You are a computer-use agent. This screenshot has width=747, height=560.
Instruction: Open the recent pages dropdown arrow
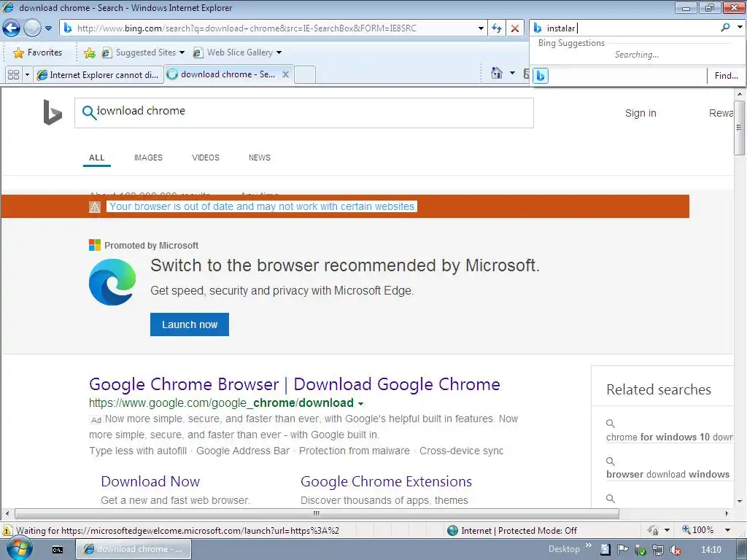coord(49,28)
